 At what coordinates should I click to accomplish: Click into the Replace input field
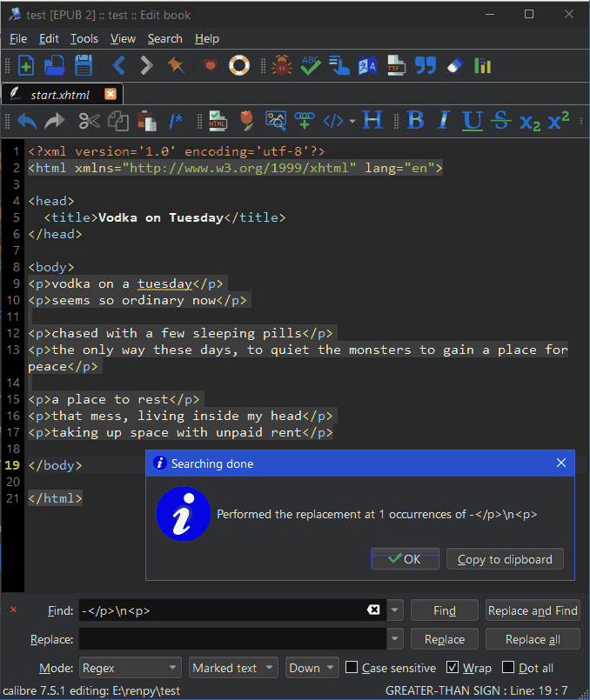point(232,639)
